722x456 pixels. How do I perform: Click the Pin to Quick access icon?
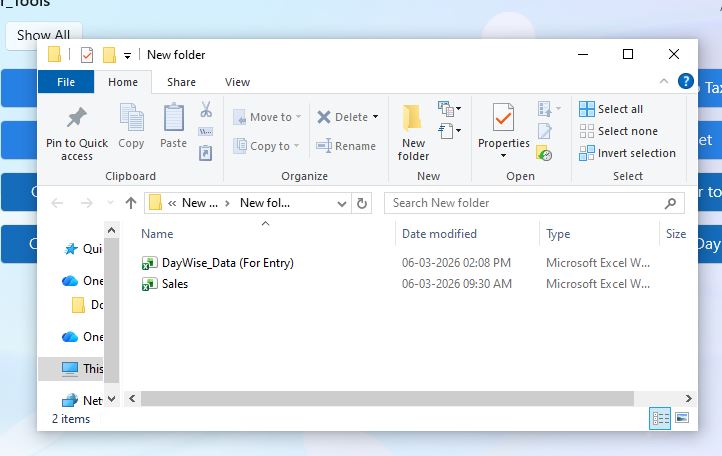point(76,118)
